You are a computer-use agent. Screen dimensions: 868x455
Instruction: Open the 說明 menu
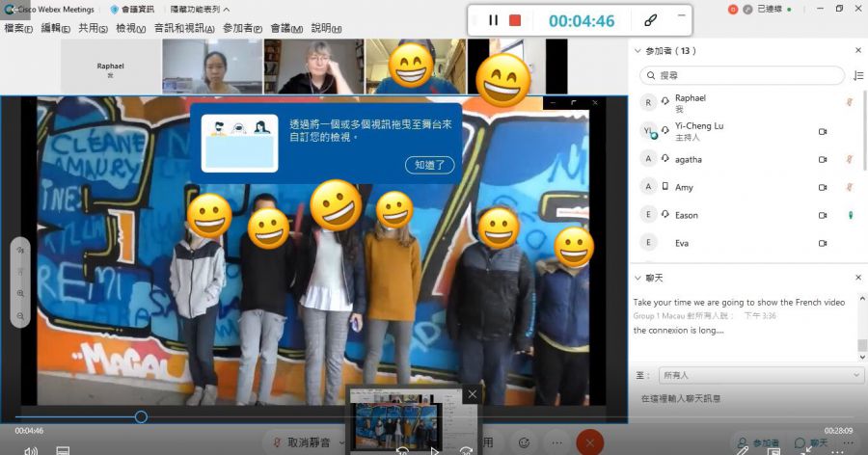point(326,28)
